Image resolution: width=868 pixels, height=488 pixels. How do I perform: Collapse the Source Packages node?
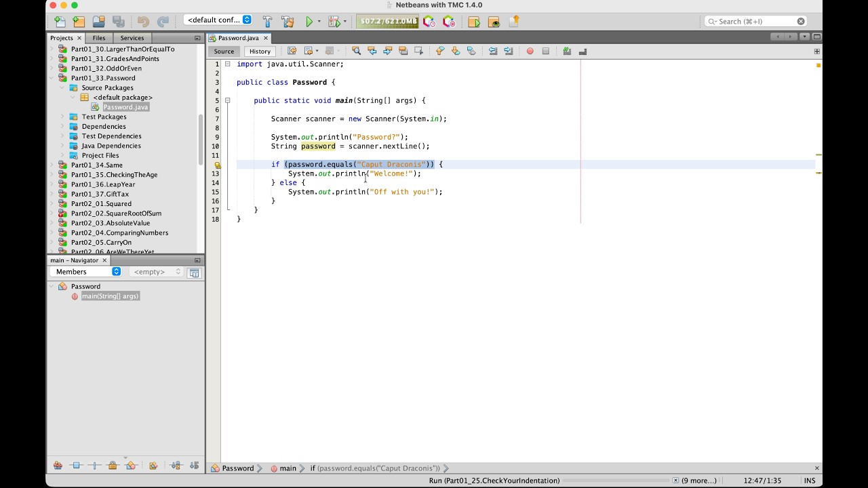click(62, 87)
